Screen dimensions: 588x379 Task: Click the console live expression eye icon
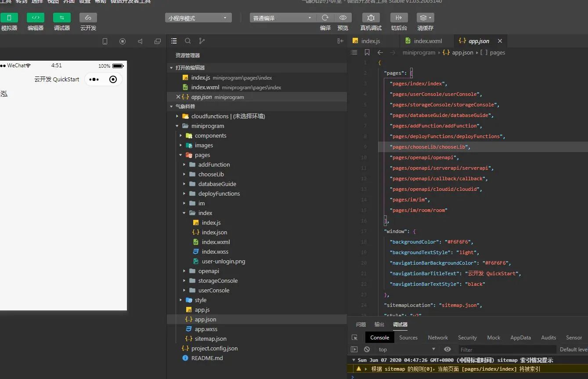coord(447,350)
